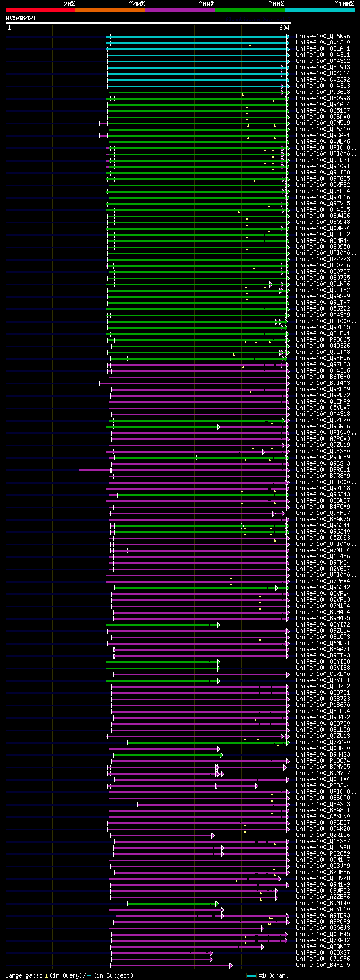Select the UniRef100_O65187 label
This screenshot has height=980, width=360.
tap(323, 110)
